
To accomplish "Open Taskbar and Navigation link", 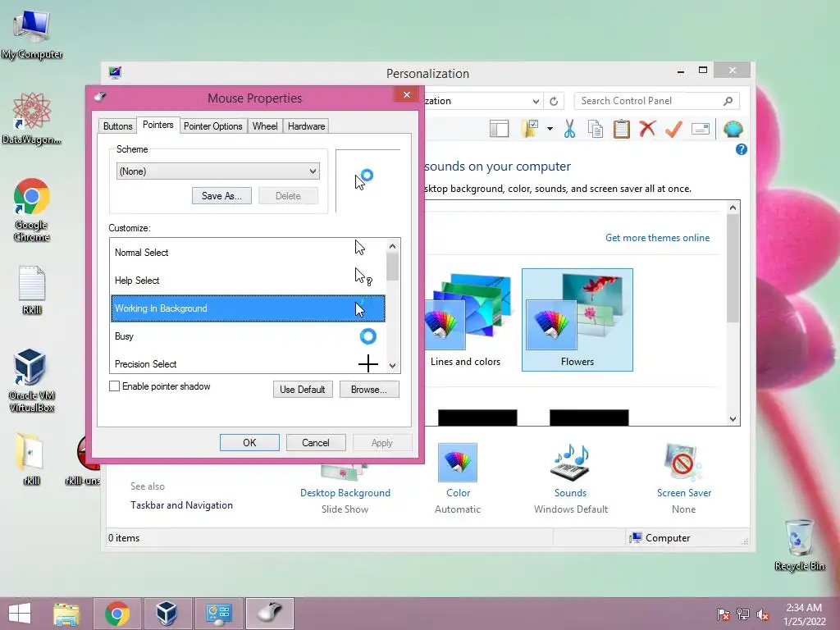I will [181, 505].
